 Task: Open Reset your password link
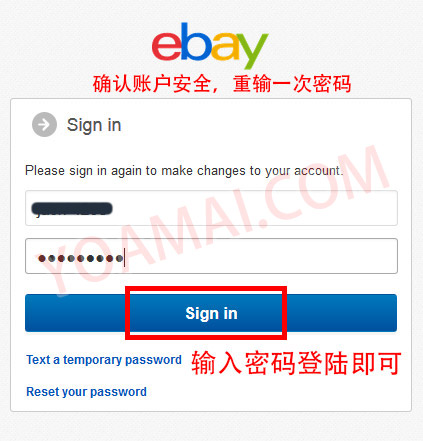pos(86,392)
